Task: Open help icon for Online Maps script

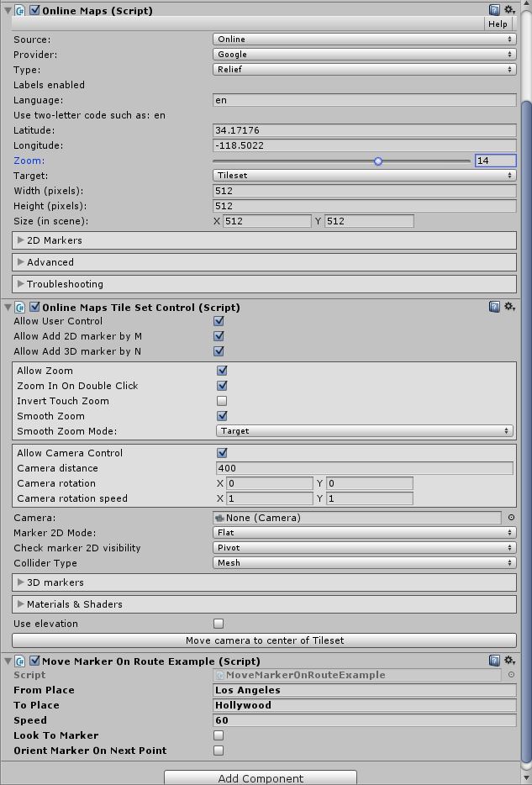Action: click(494, 9)
